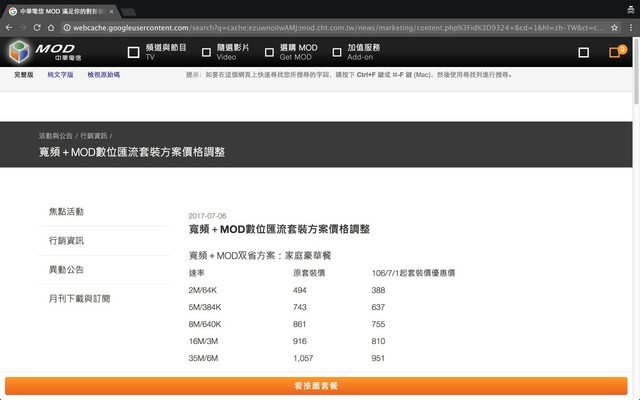Click the browser forward arrow

click(23, 28)
